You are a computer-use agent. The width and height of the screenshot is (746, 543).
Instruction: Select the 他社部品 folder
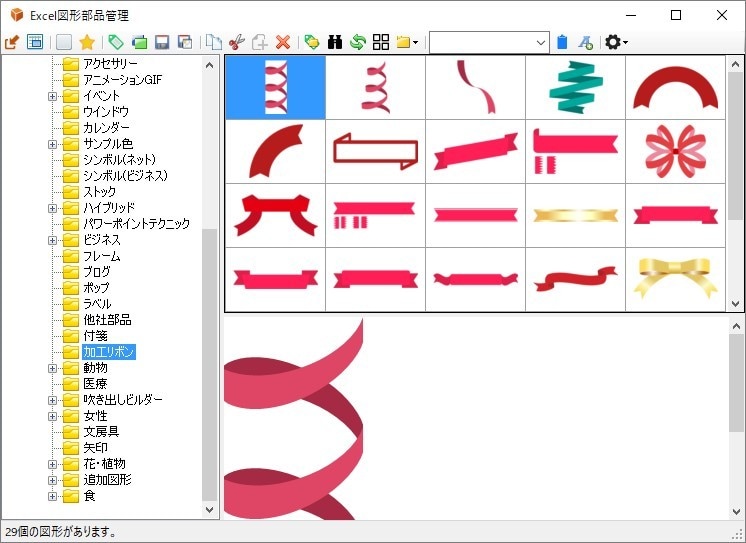pos(107,320)
